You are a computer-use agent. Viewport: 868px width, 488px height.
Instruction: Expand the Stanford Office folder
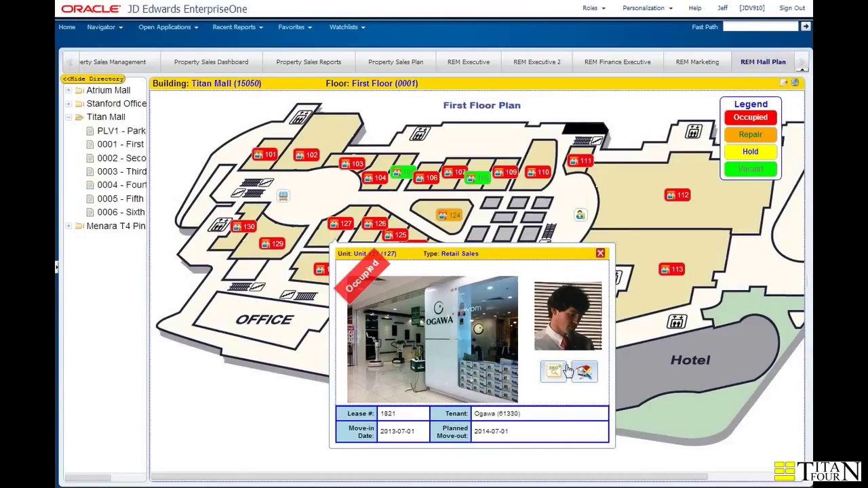(x=68, y=104)
